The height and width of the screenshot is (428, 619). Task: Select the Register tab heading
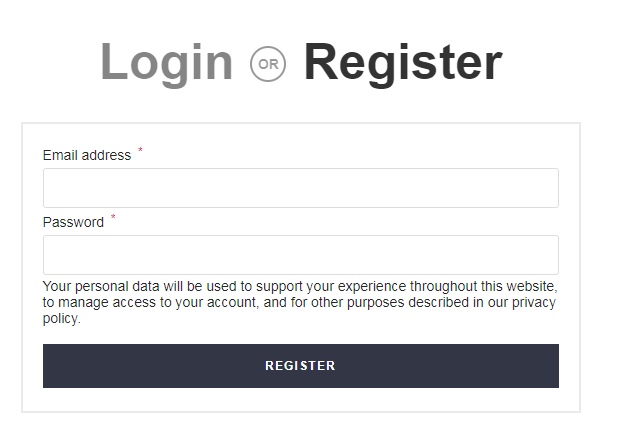[x=402, y=63]
